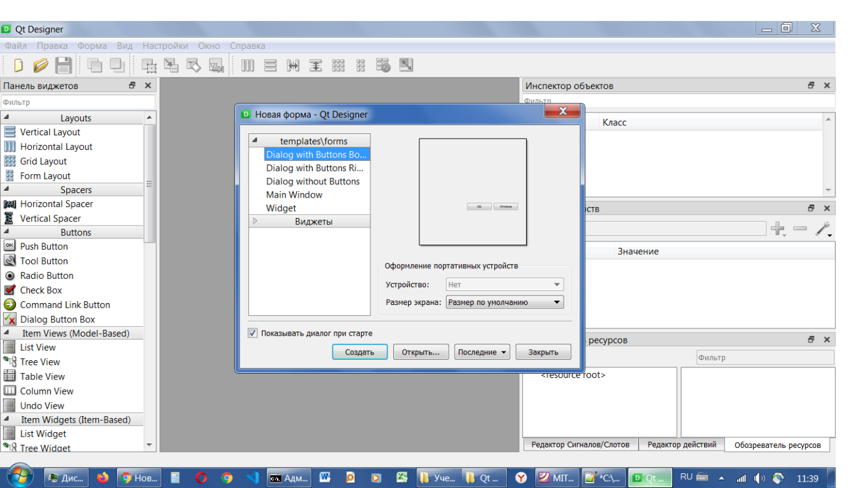
Task: Click the Lay Out in Grid icon
Action: [338, 65]
